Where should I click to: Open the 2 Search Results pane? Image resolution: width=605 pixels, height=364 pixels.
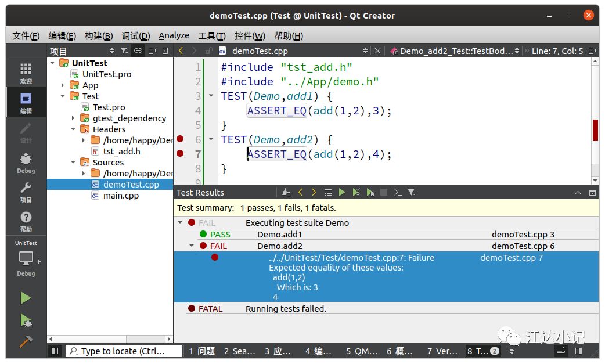(x=240, y=351)
